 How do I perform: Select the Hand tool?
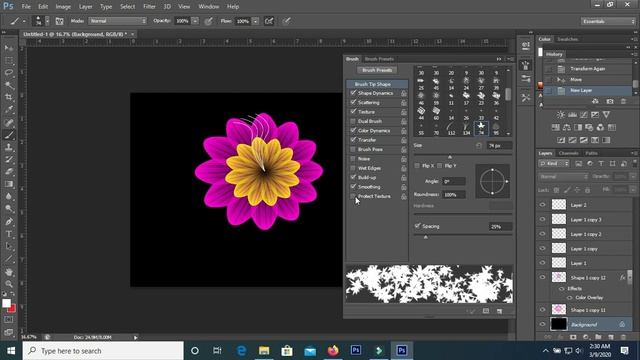pyautogui.click(x=9, y=272)
